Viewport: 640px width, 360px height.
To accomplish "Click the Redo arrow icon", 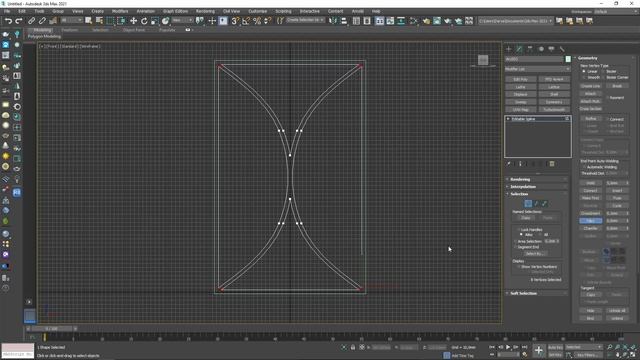I will coord(19,20).
